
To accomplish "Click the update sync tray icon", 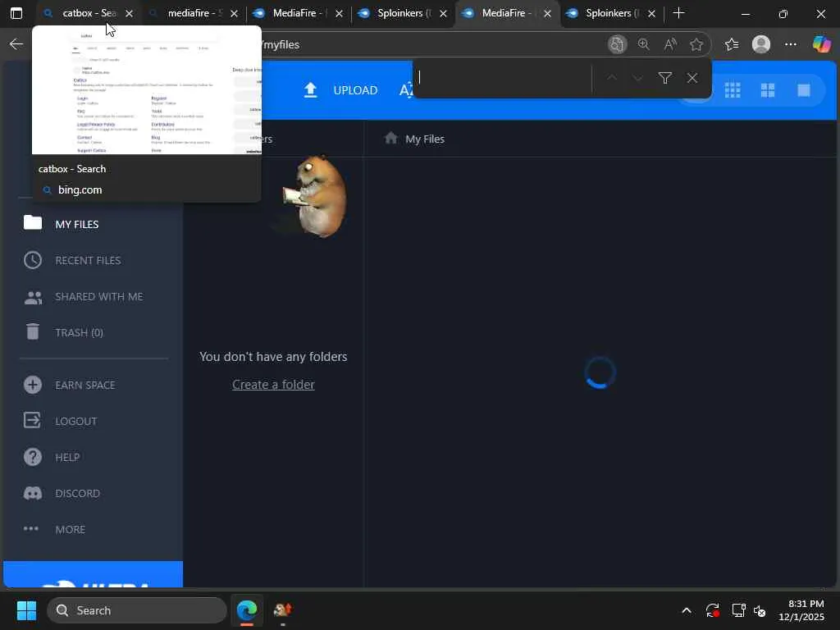I will (713, 610).
